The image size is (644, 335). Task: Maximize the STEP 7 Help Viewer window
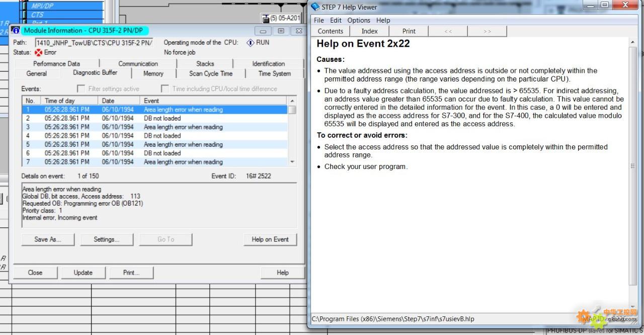tap(604, 5)
